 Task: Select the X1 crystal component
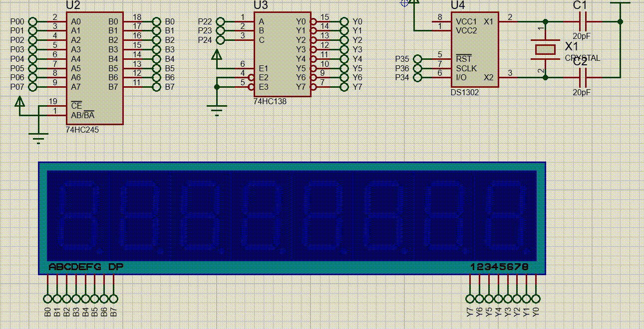(545, 49)
